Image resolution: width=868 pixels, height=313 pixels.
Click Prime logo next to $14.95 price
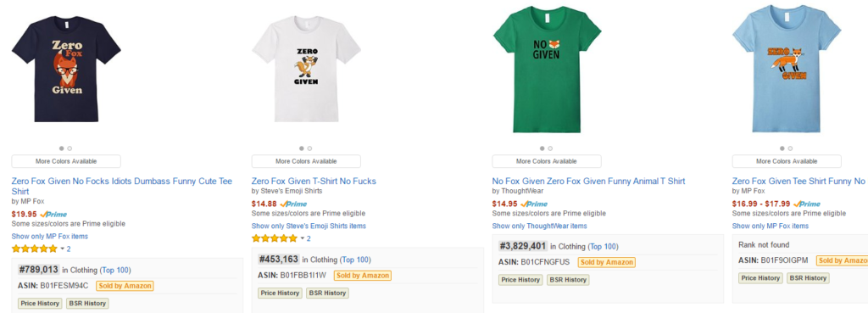(x=534, y=204)
